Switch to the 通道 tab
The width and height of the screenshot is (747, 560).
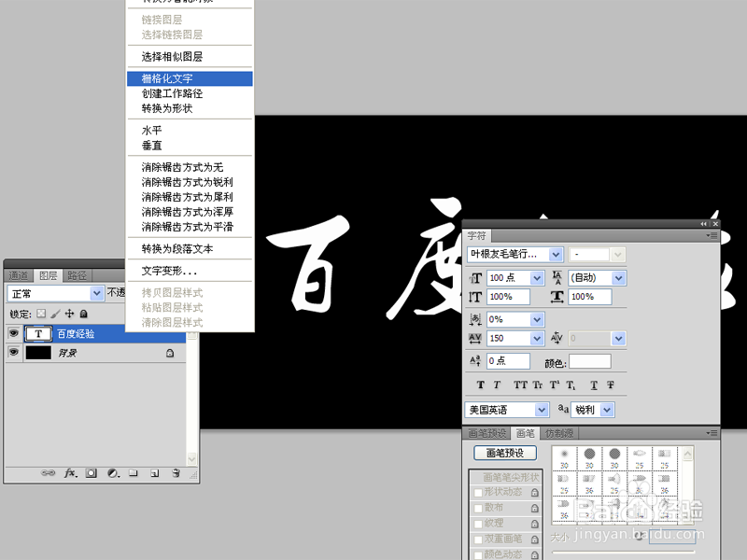pos(19,275)
